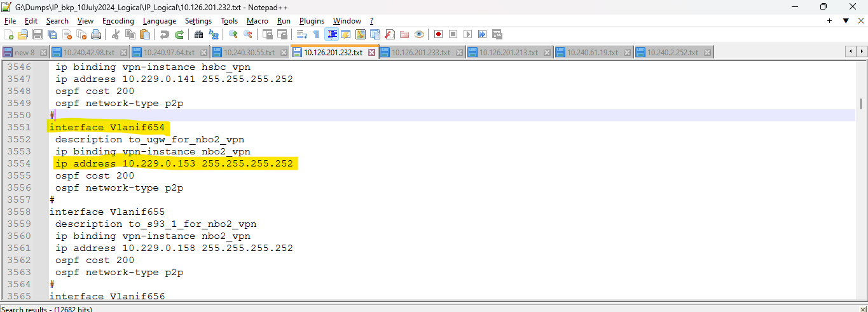Open Find with the binoculars icon

pyautogui.click(x=198, y=34)
